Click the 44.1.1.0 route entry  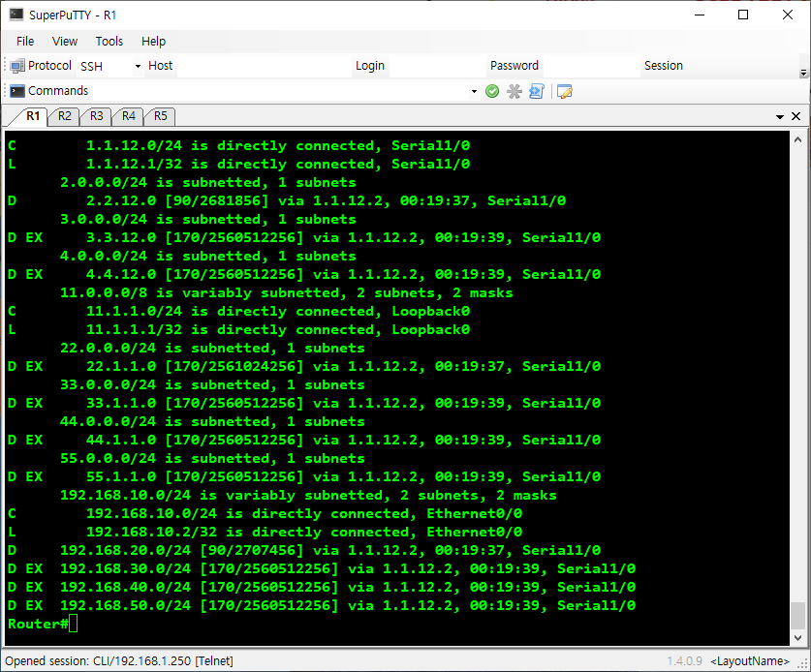pos(304,440)
